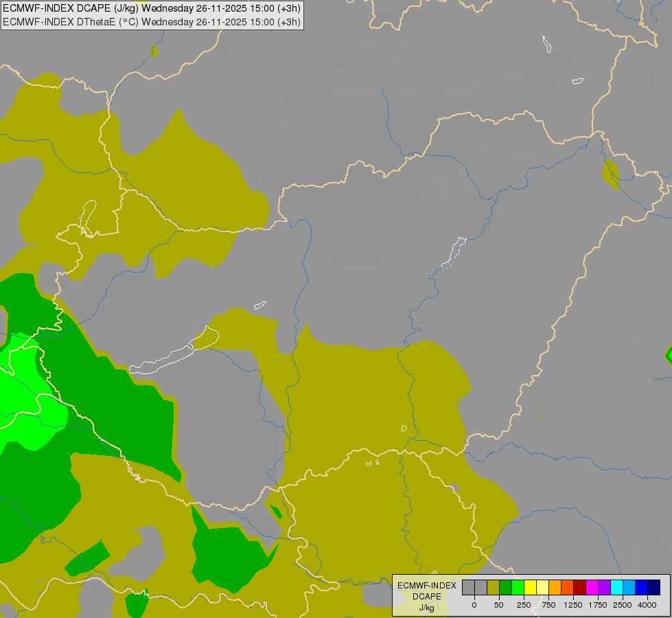Image resolution: width=672 pixels, height=618 pixels.
Task: Click the legend scale value 1750
Action: pos(598,605)
